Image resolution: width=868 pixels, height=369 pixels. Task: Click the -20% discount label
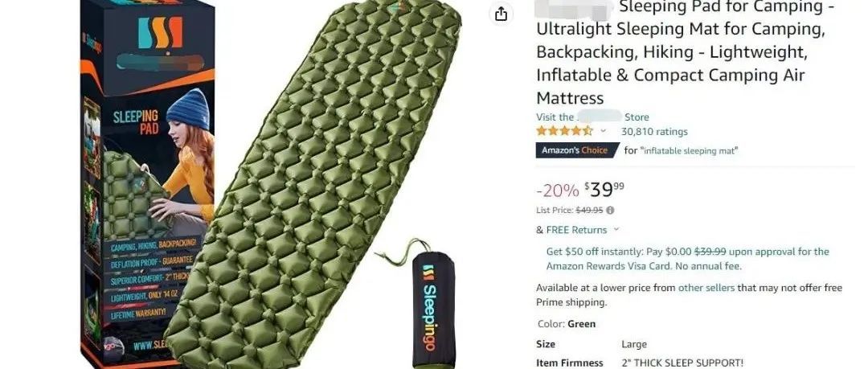pyautogui.click(x=558, y=191)
